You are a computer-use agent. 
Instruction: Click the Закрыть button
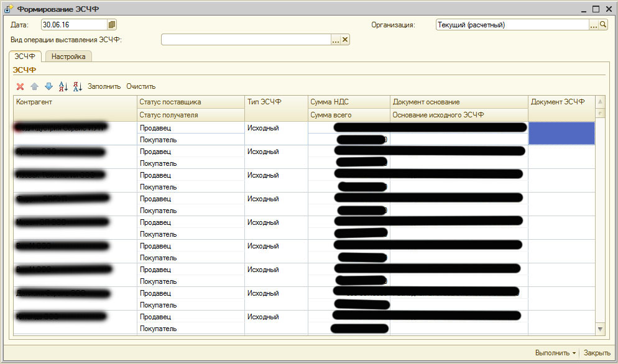[x=597, y=353]
